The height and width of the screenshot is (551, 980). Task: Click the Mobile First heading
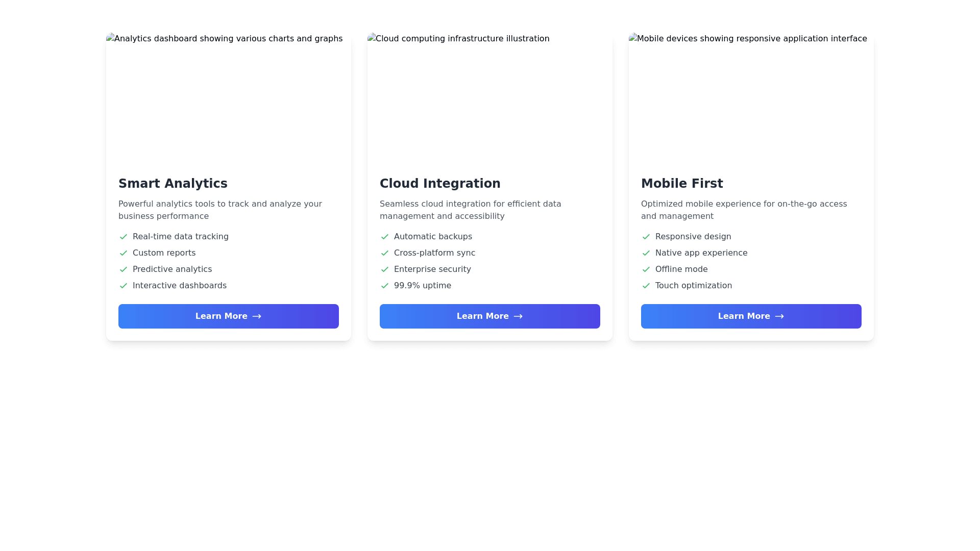pyautogui.click(x=682, y=184)
